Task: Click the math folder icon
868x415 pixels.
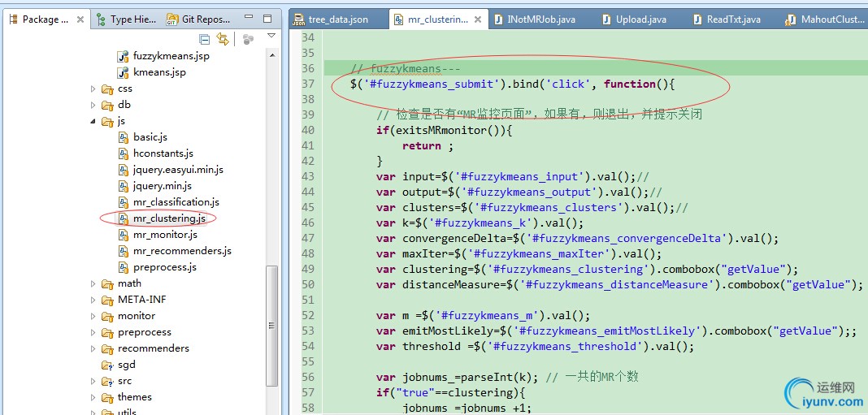Action: (107, 283)
